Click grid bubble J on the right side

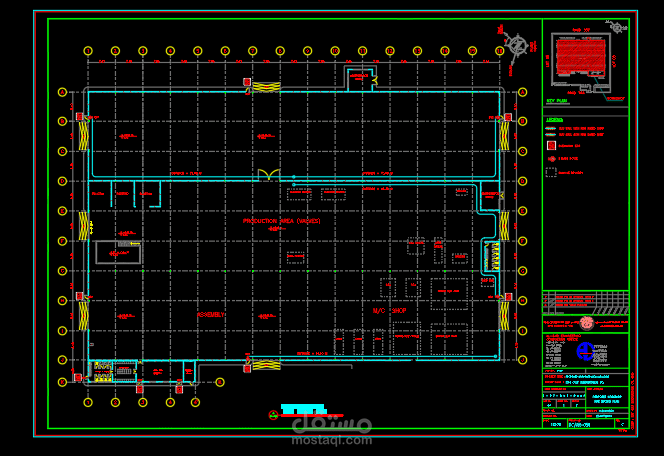[x=523, y=360]
